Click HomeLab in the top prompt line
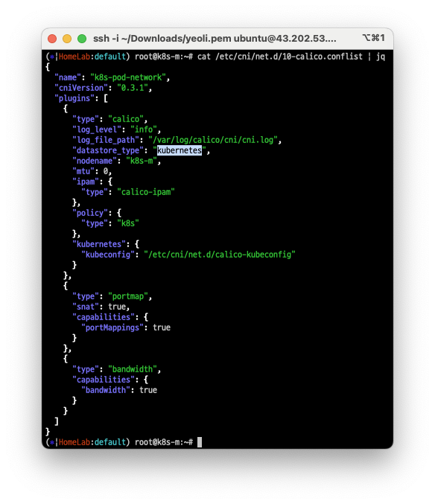The height and width of the screenshot is (504, 435). [x=74, y=57]
